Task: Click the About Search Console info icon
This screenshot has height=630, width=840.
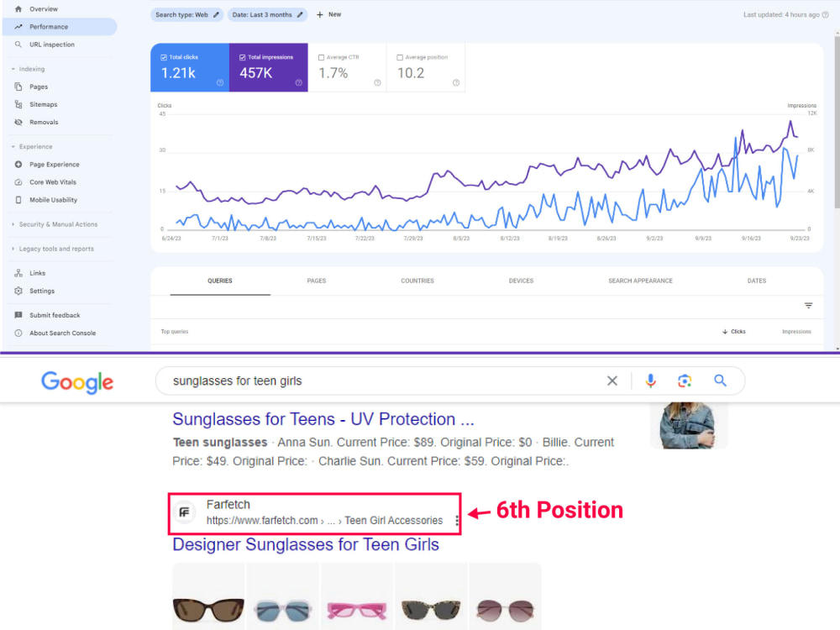Action: pyautogui.click(x=18, y=333)
